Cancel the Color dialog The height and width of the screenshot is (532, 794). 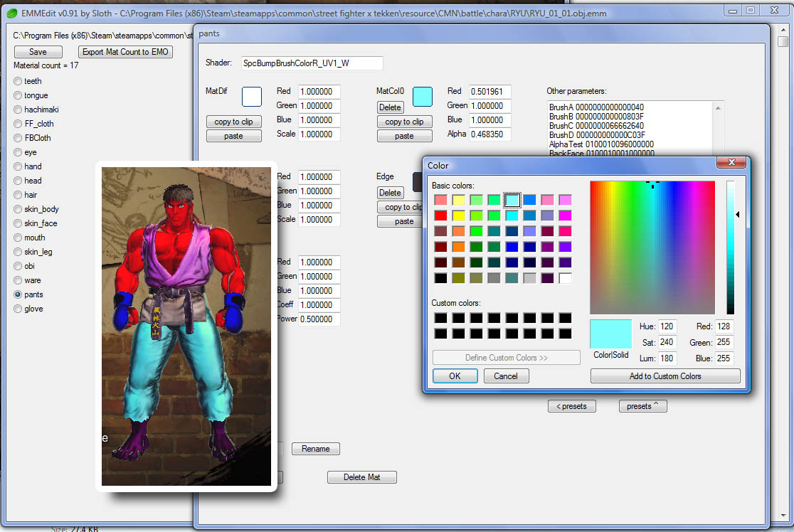coord(506,376)
